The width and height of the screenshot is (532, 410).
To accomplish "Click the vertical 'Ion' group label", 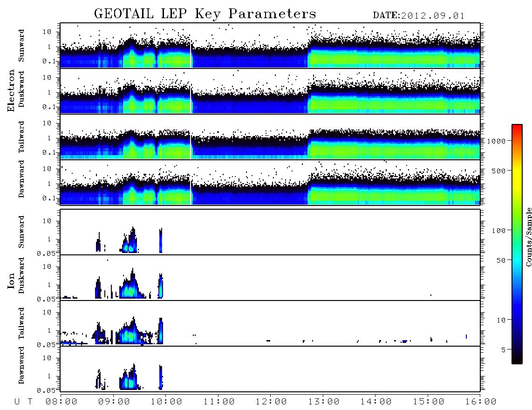I will point(11,280).
